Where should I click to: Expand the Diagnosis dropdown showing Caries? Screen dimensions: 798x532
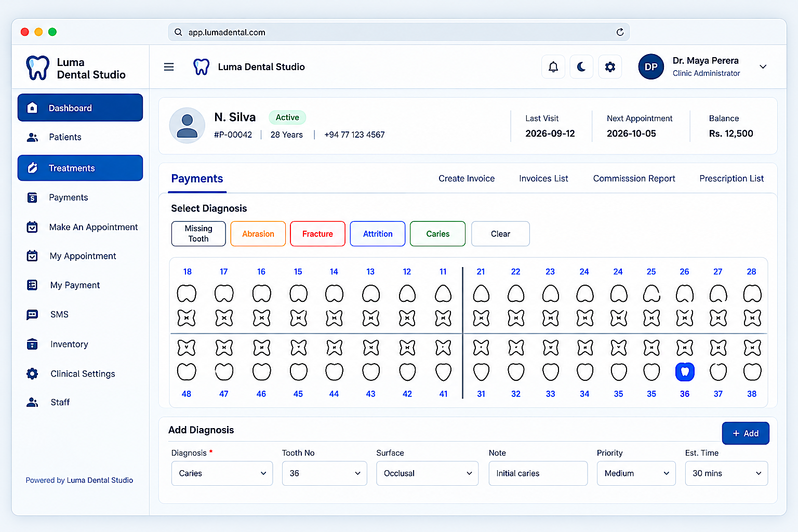coord(222,473)
